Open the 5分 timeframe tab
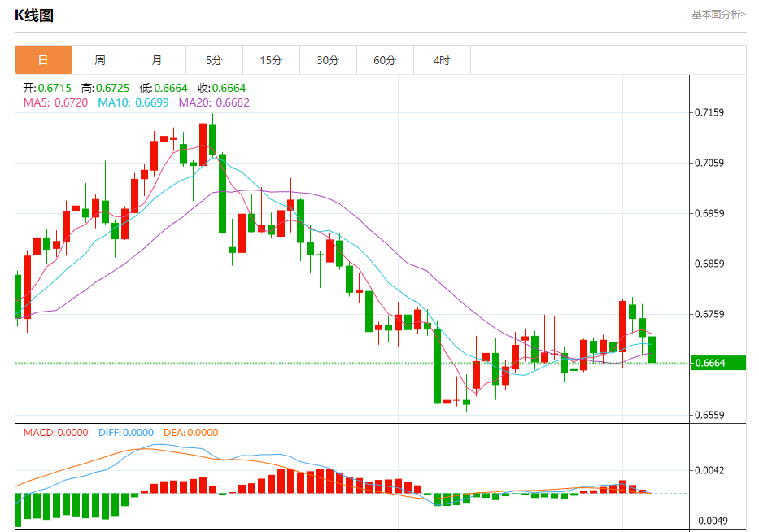 tap(215, 60)
